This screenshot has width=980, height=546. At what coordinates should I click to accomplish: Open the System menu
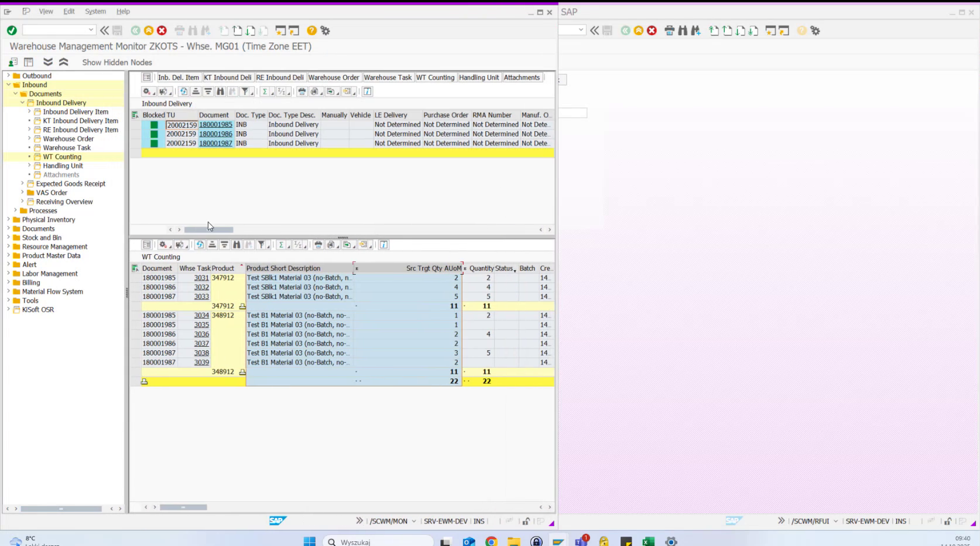[x=95, y=11]
